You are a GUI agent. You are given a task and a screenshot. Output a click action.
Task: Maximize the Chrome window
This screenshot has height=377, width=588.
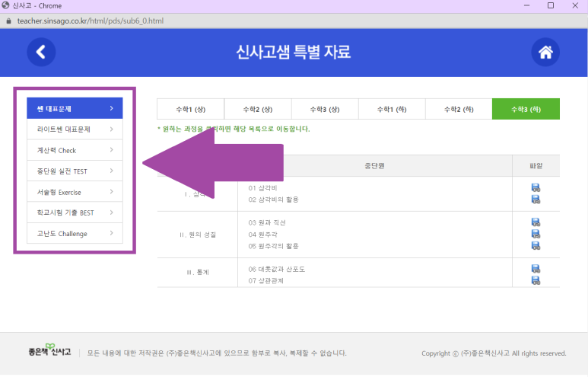point(551,5)
